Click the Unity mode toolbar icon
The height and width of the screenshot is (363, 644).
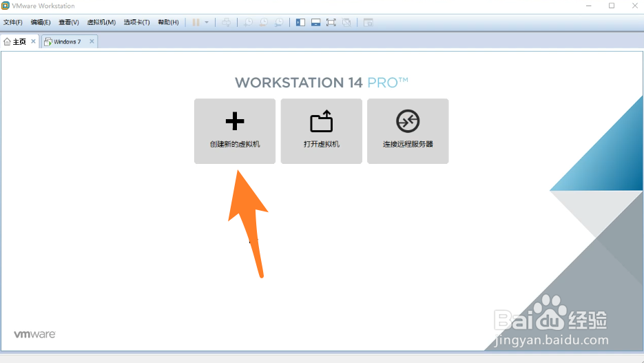click(346, 22)
